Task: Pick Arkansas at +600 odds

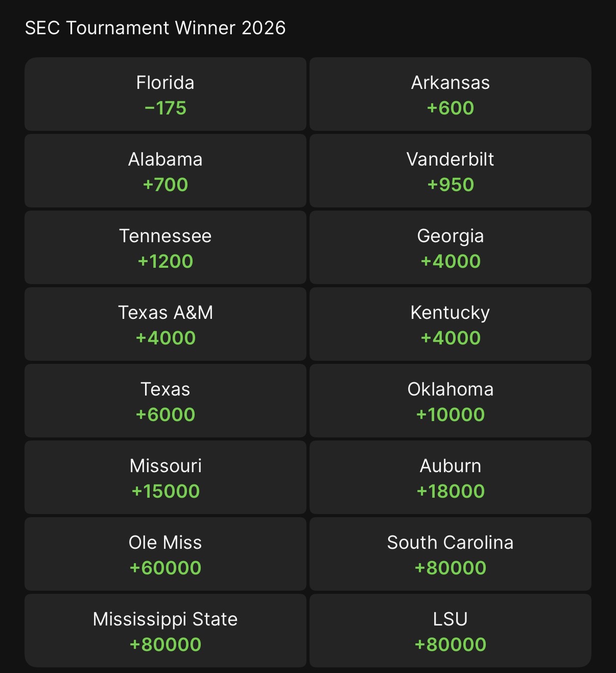Action: pyautogui.click(x=450, y=95)
